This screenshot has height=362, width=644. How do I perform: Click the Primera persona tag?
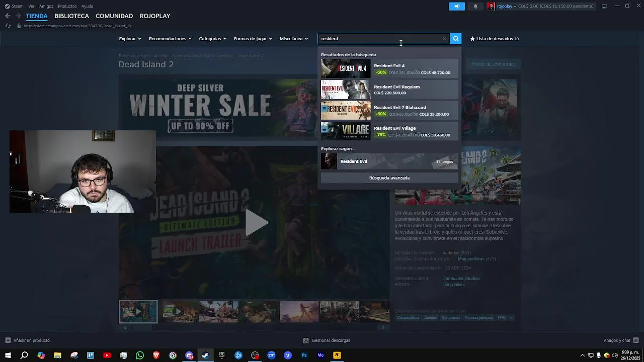click(x=479, y=318)
